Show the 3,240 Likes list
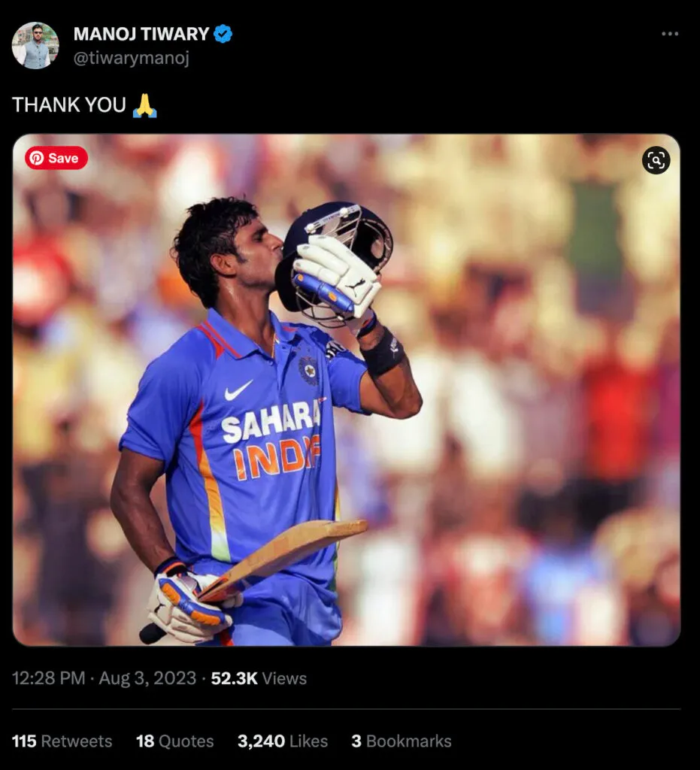 click(x=283, y=741)
